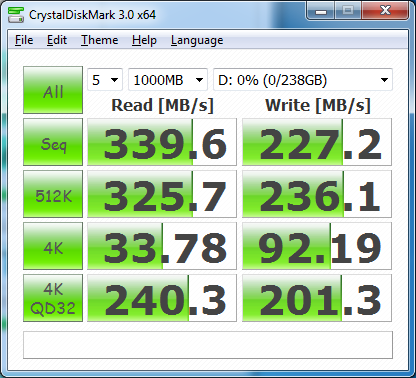Open the Help menu

coord(144,40)
